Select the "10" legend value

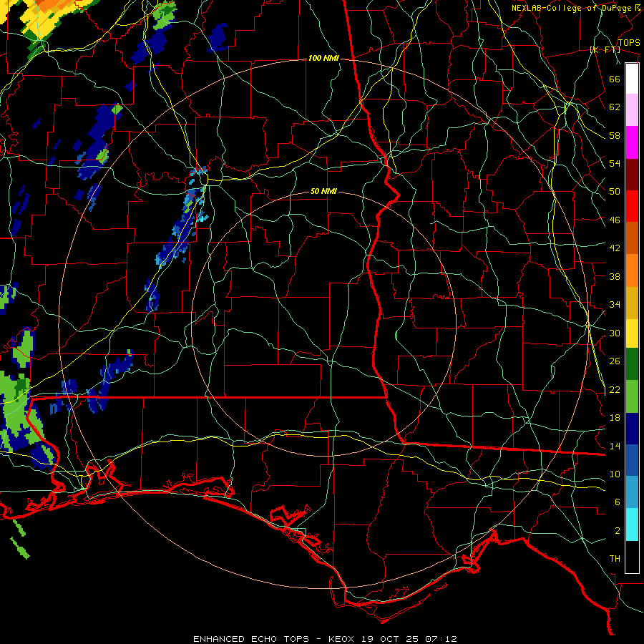tap(615, 474)
